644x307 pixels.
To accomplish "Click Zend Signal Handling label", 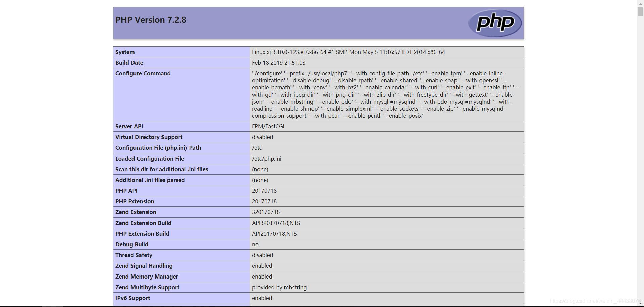I will 144,266.
